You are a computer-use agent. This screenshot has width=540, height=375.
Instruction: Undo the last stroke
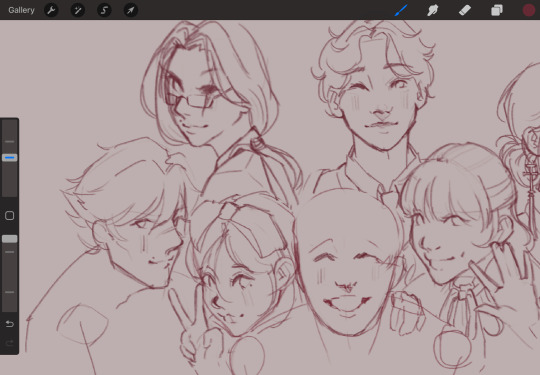(x=10, y=324)
